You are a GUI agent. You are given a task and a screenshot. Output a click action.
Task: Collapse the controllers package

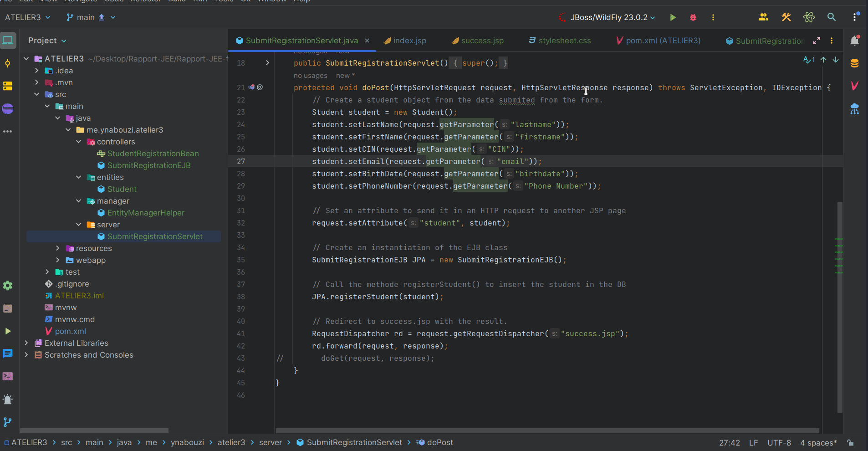point(79,142)
